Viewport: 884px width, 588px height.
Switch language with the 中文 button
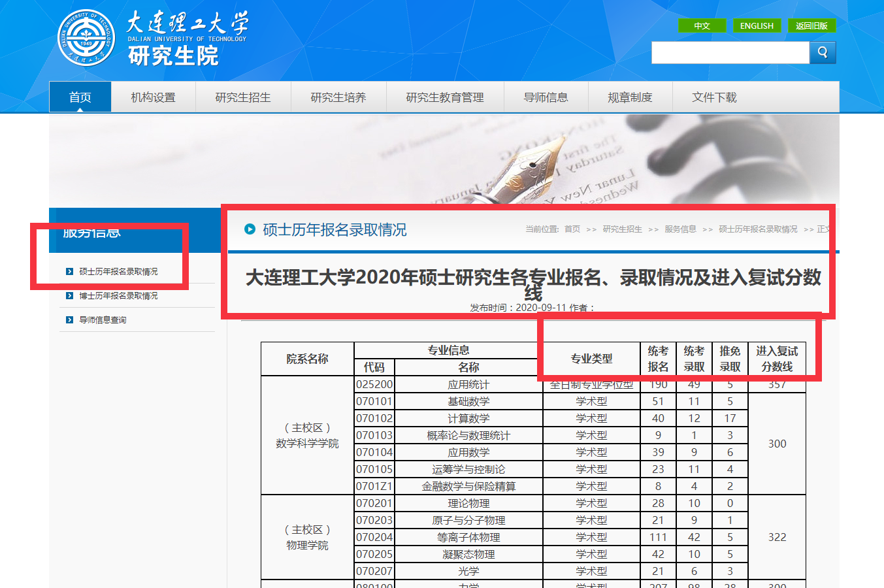pos(702,25)
